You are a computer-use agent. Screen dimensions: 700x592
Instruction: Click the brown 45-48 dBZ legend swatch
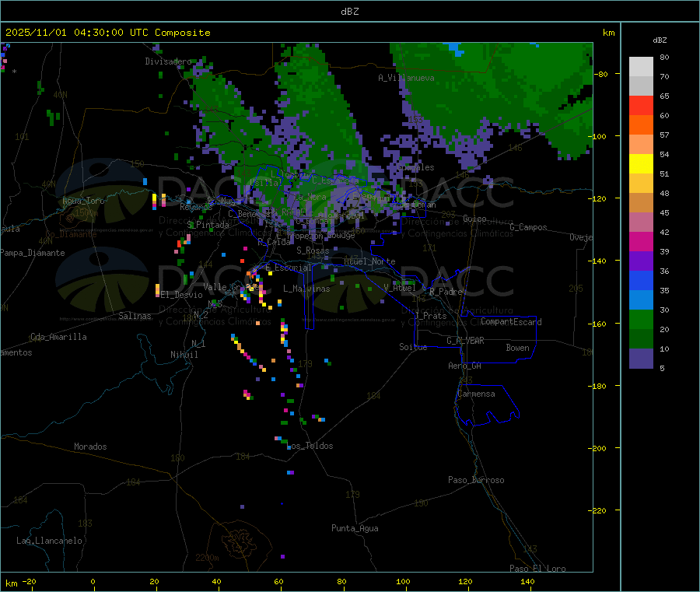(641, 202)
